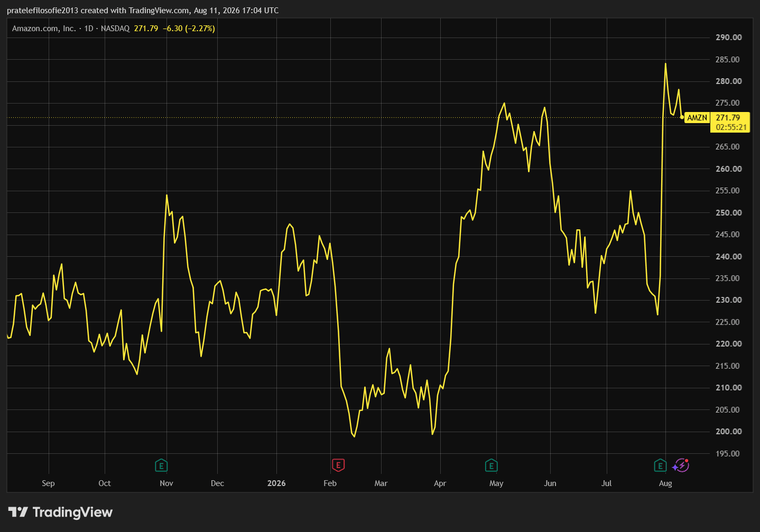Click the 265.00 price axis label
The image size is (760, 532).
point(728,147)
